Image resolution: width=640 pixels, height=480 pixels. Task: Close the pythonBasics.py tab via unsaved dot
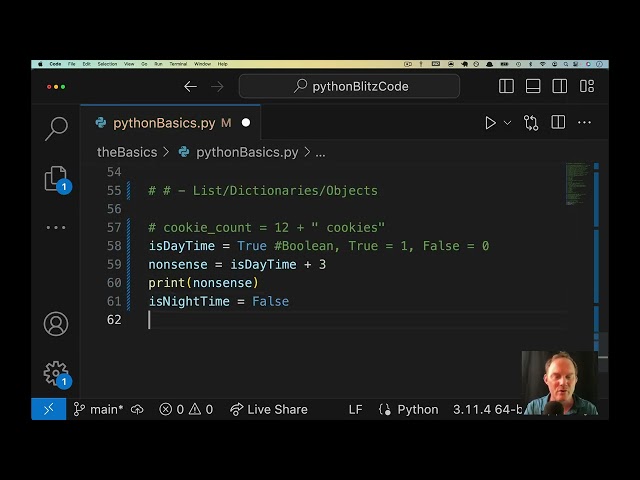point(246,123)
